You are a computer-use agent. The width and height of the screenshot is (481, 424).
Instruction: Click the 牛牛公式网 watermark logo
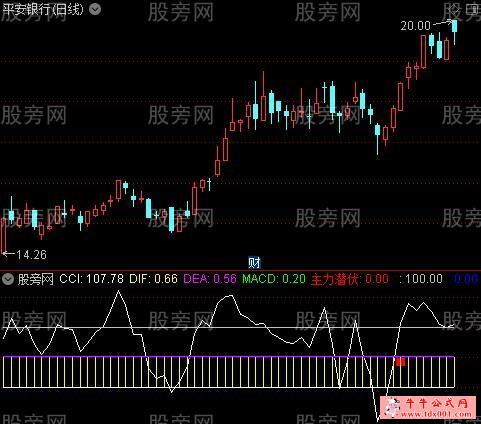coord(430,407)
